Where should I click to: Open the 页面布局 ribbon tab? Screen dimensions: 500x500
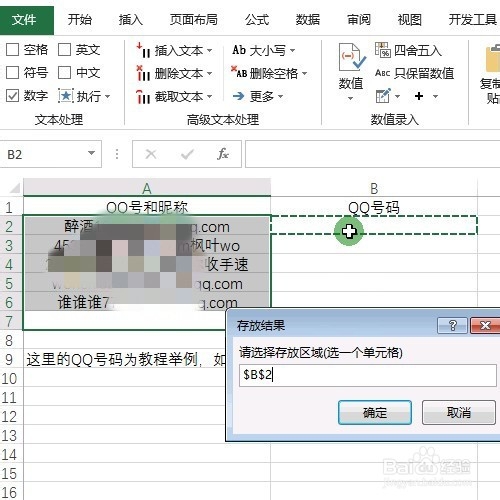click(x=194, y=20)
